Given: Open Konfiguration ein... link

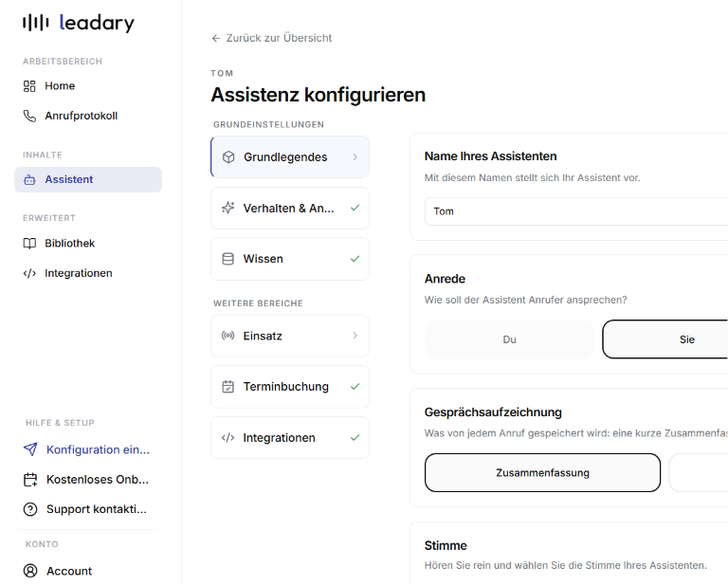Looking at the screenshot, I should pos(88,449).
